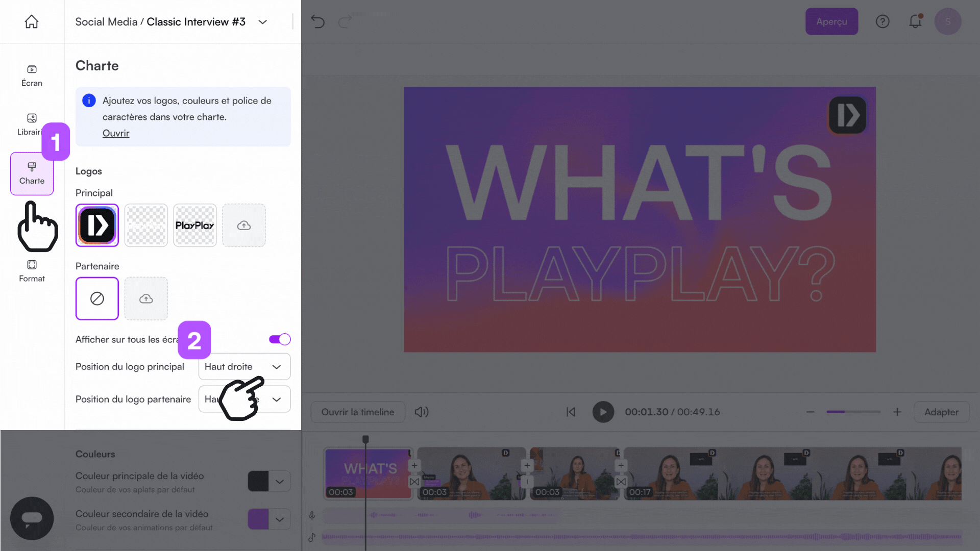The width and height of the screenshot is (980, 551).
Task: Upload a new principal logo
Action: (x=244, y=226)
